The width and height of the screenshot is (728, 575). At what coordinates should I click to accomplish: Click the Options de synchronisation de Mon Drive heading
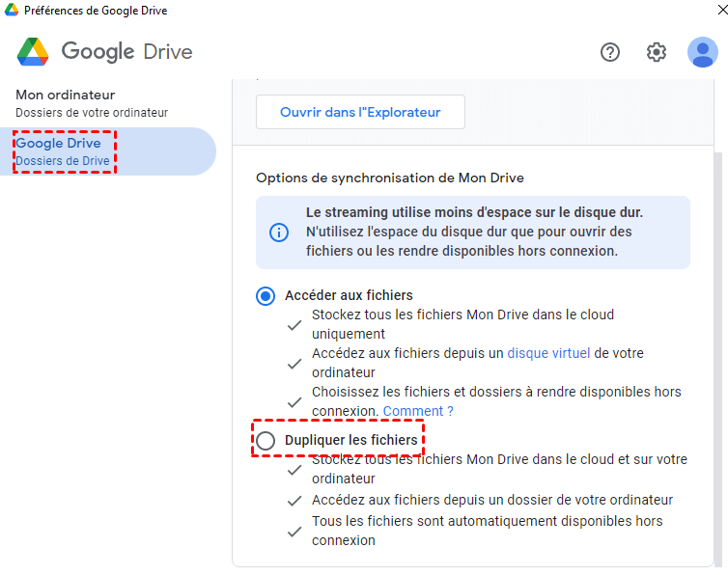[390, 178]
